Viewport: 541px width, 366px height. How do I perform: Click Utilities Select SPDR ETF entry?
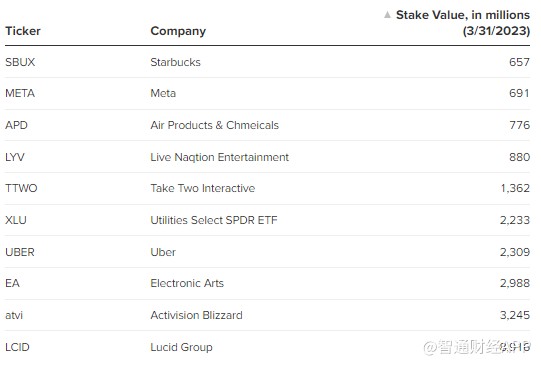point(214,220)
